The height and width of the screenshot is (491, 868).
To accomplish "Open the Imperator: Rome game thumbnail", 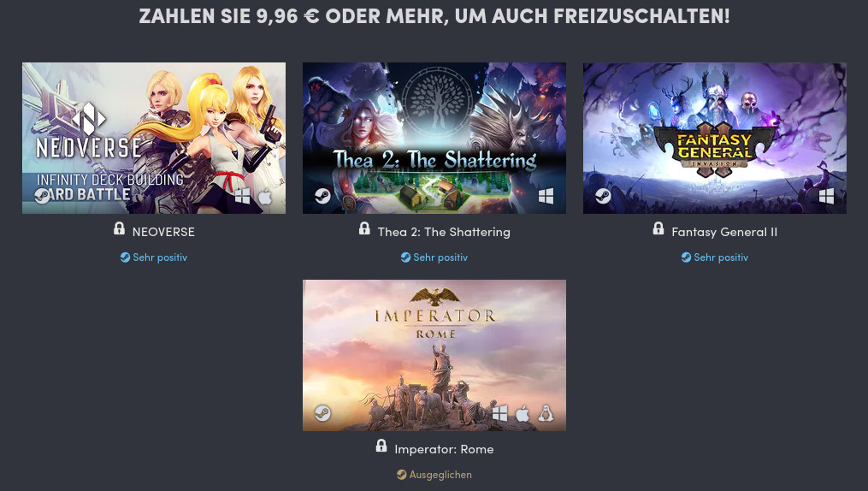I will [434, 355].
